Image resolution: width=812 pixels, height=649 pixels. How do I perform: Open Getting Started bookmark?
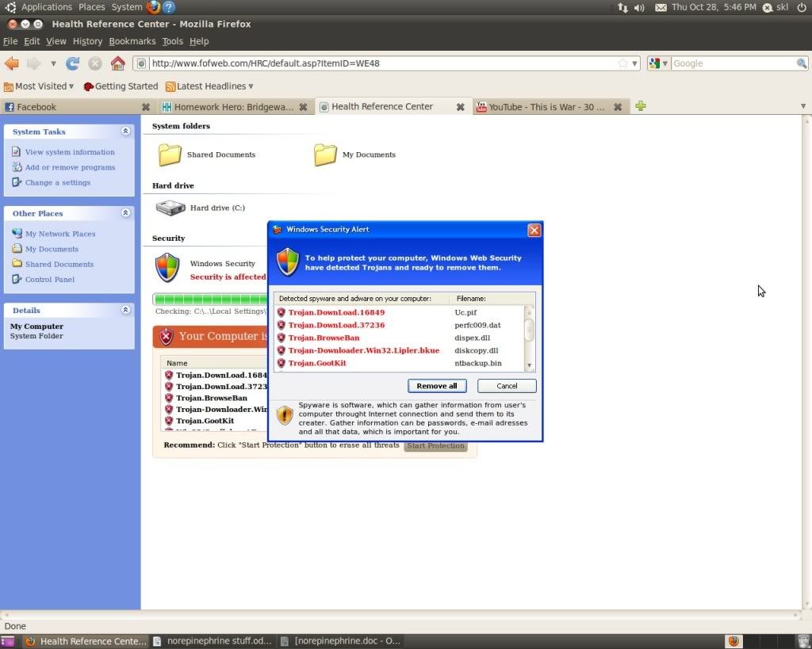coord(121,86)
